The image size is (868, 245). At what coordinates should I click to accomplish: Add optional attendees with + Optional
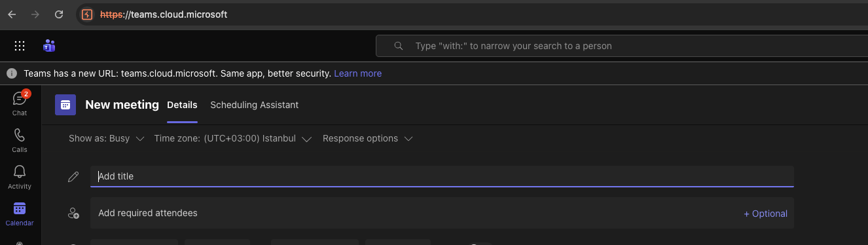(765, 214)
